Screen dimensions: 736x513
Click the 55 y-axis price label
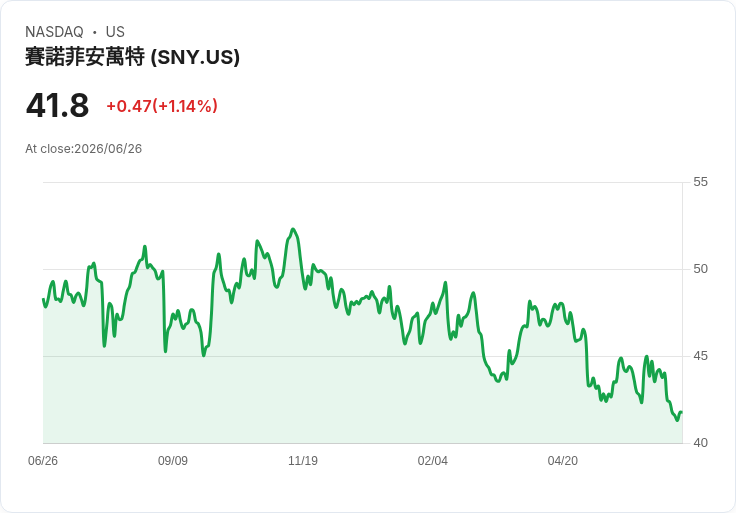coord(700,182)
